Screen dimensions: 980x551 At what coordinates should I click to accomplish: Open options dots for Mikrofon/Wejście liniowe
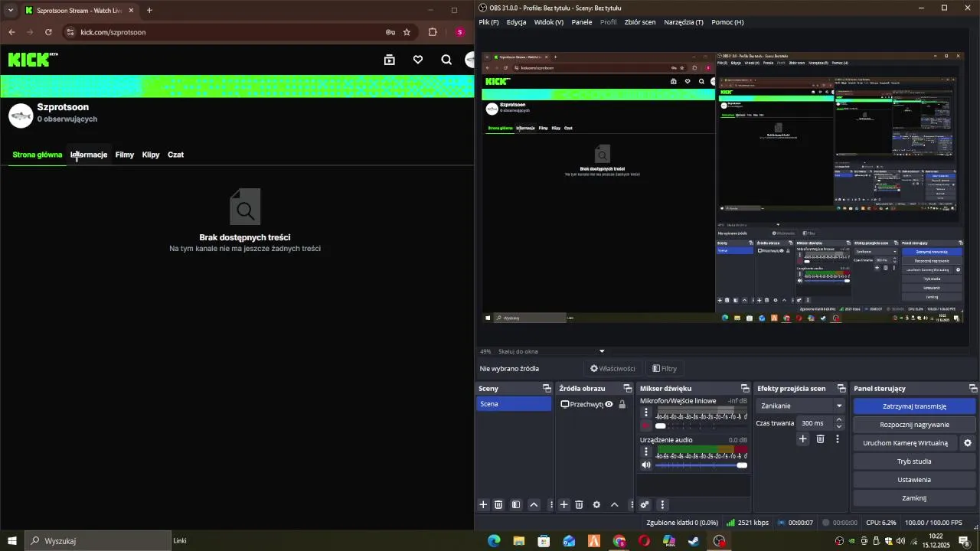pyautogui.click(x=646, y=412)
